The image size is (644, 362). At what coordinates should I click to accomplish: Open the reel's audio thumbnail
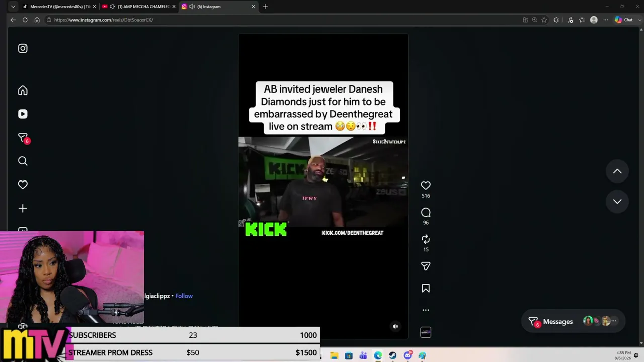[x=426, y=332]
